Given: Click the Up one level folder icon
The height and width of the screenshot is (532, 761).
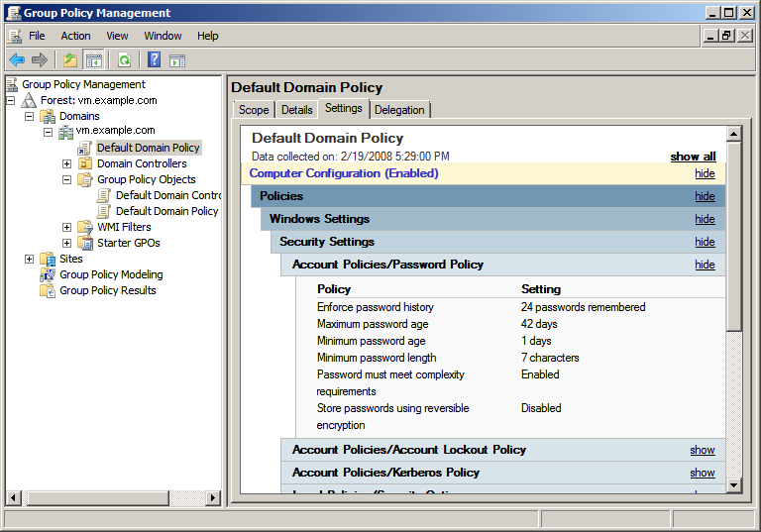Looking at the screenshot, I should pos(70,60).
